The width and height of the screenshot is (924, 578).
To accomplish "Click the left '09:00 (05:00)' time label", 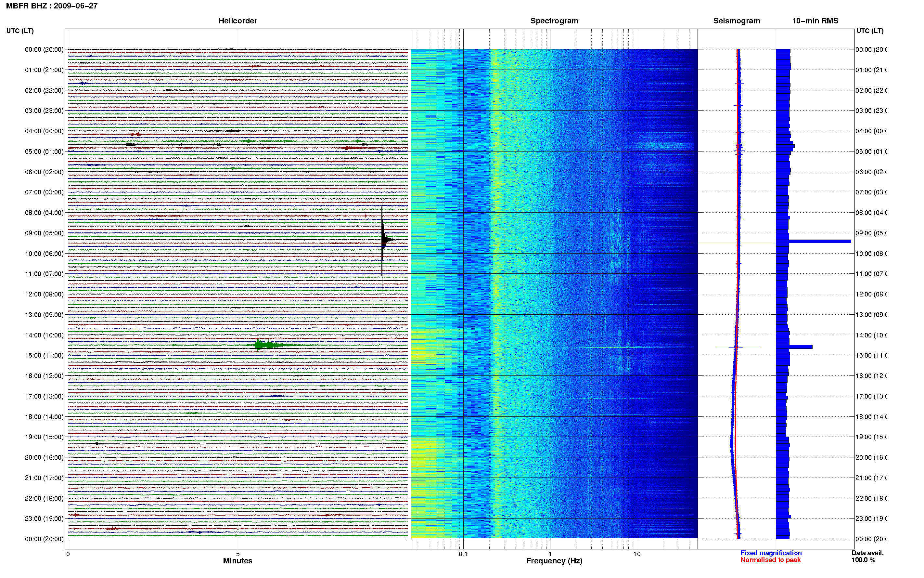I will click(44, 233).
